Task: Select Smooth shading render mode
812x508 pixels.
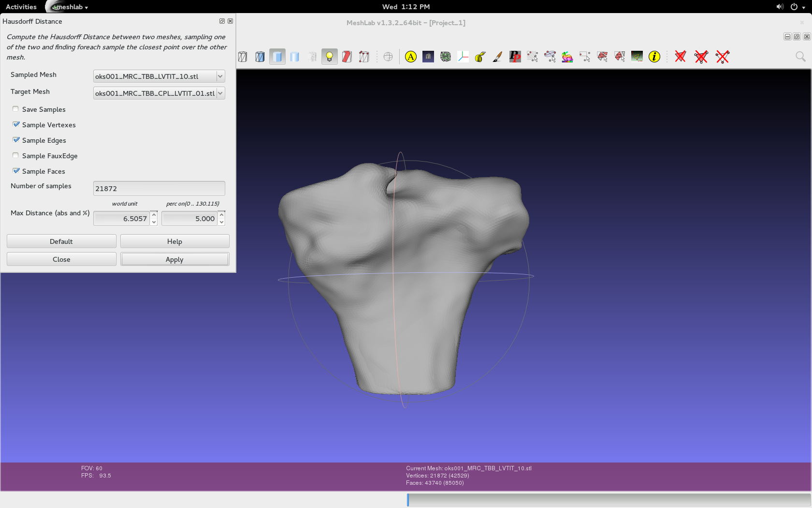Action: click(295, 57)
